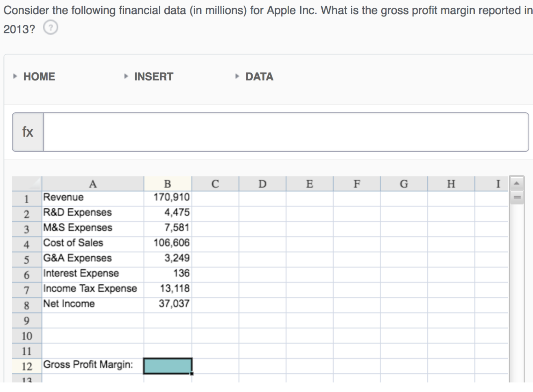Click the '37,037' value cell

(168, 305)
